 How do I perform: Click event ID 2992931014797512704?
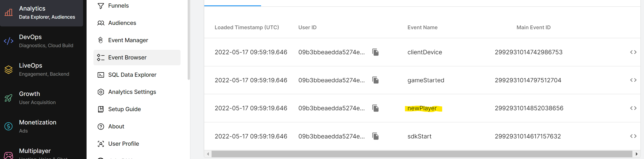[x=528, y=80]
